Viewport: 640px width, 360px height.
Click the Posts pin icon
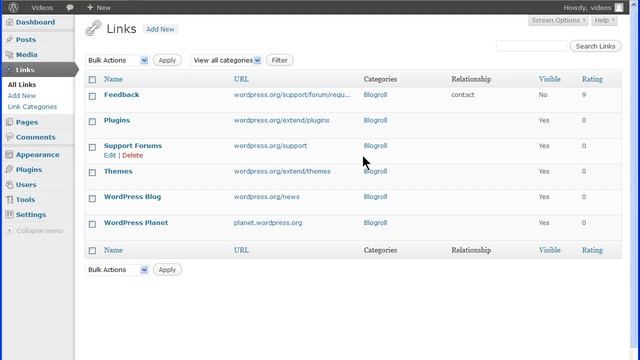click(9, 40)
